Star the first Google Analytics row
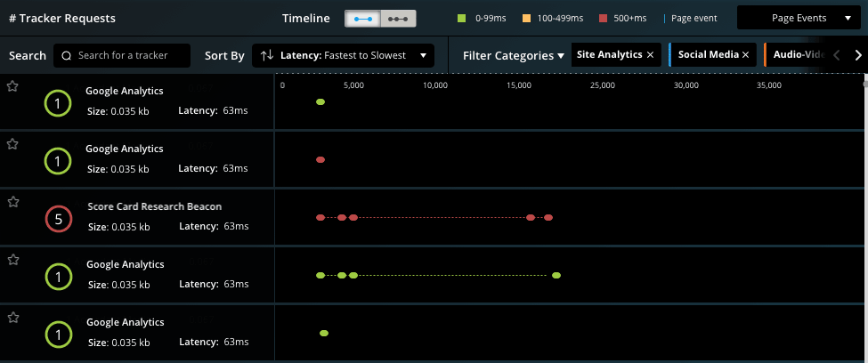The image size is (868, 363). pos(12,86)
